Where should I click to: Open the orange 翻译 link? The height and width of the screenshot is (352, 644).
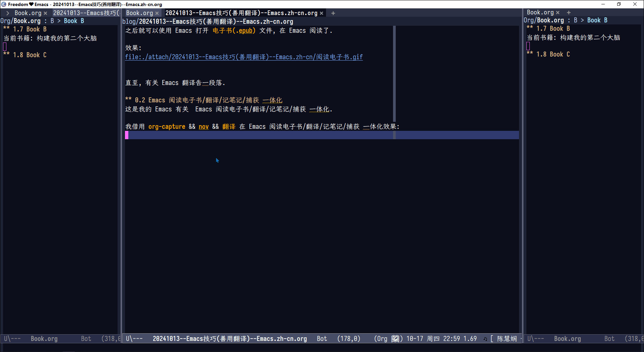(x=229, y=127)
